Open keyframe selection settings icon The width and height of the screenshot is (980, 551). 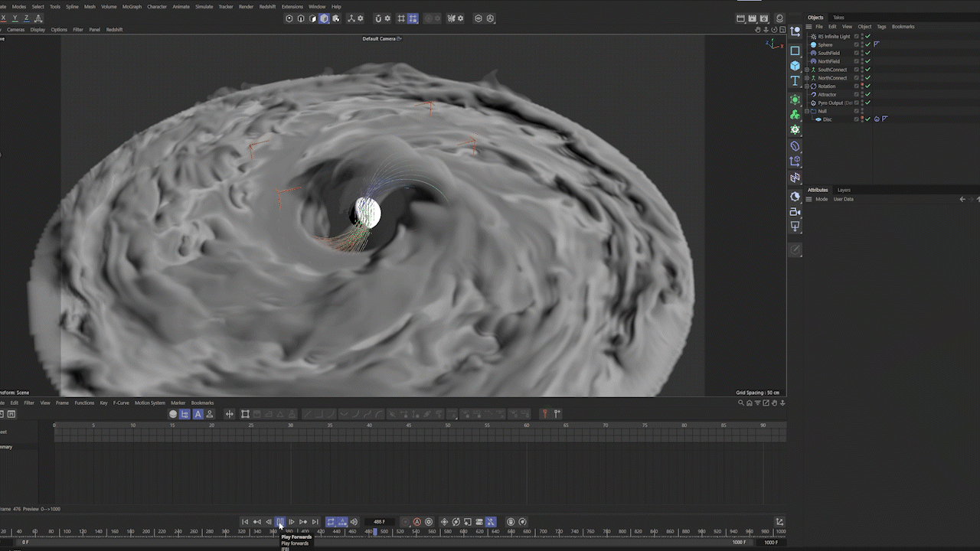(429, 522)
